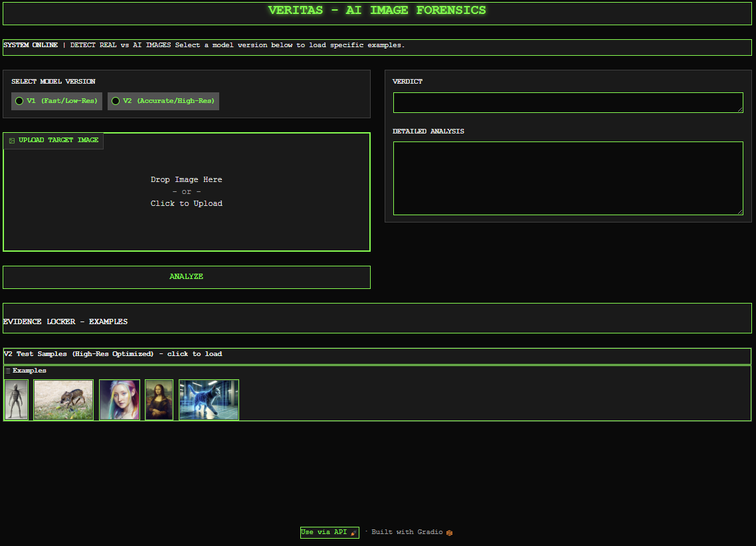Click the Drop Image Here upload area

pos(187,192)
